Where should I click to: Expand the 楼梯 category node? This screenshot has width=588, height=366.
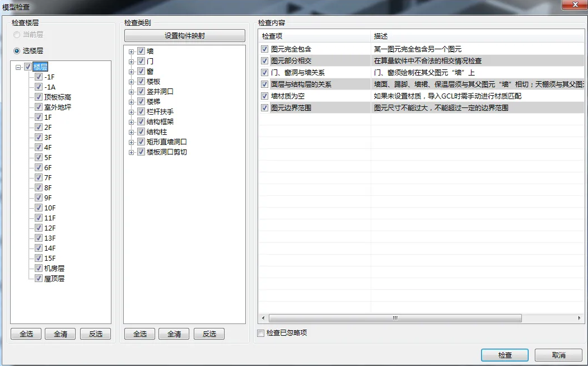(x=131, y=102)
